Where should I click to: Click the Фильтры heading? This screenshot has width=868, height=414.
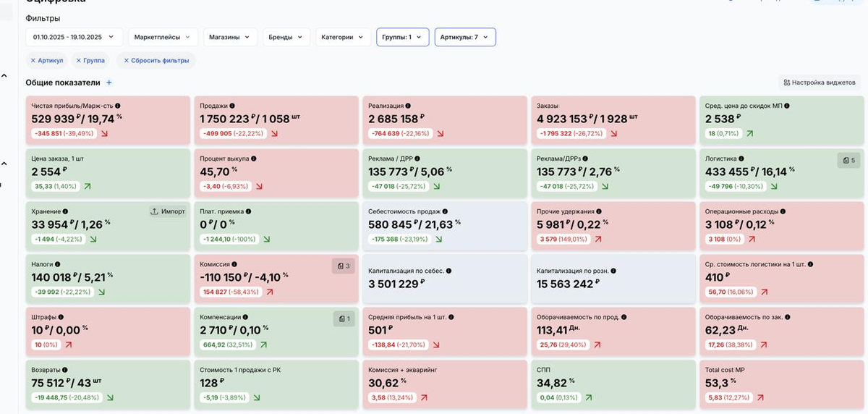click(x=43, y=18)
